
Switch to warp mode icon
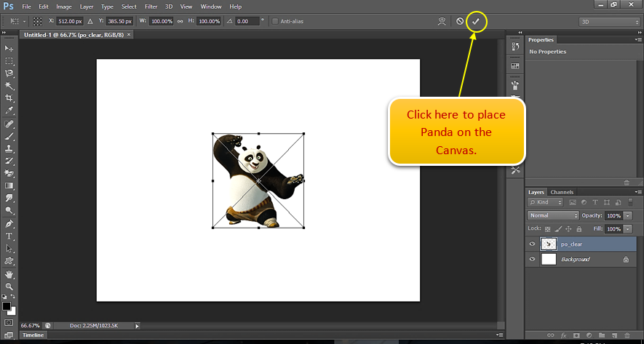[442, 21]
